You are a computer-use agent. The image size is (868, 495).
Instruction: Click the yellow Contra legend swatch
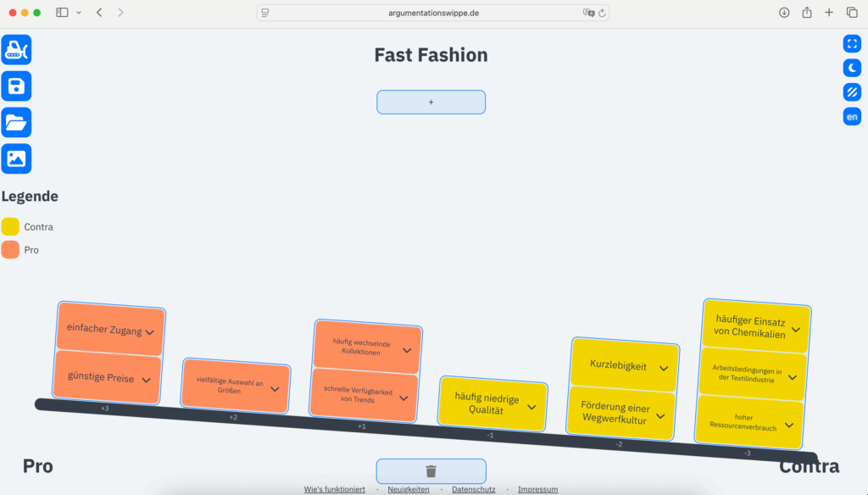pos(10,226)
